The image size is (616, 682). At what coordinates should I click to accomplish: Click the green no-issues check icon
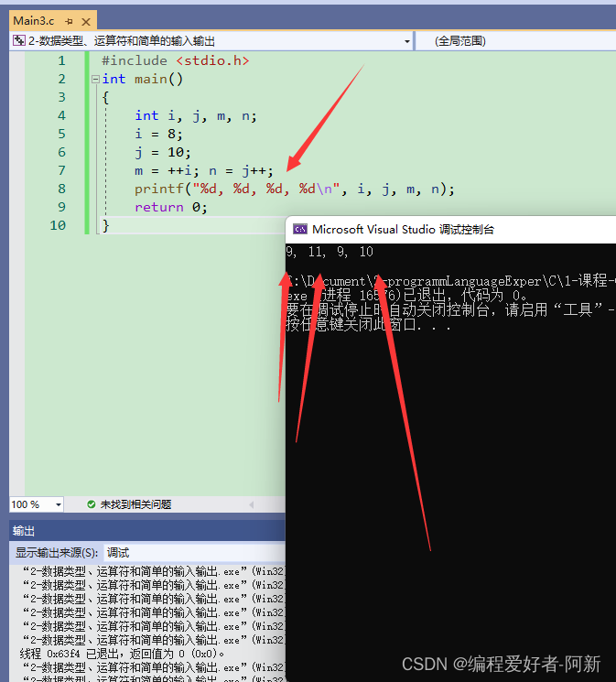click(x=92, y=504)
